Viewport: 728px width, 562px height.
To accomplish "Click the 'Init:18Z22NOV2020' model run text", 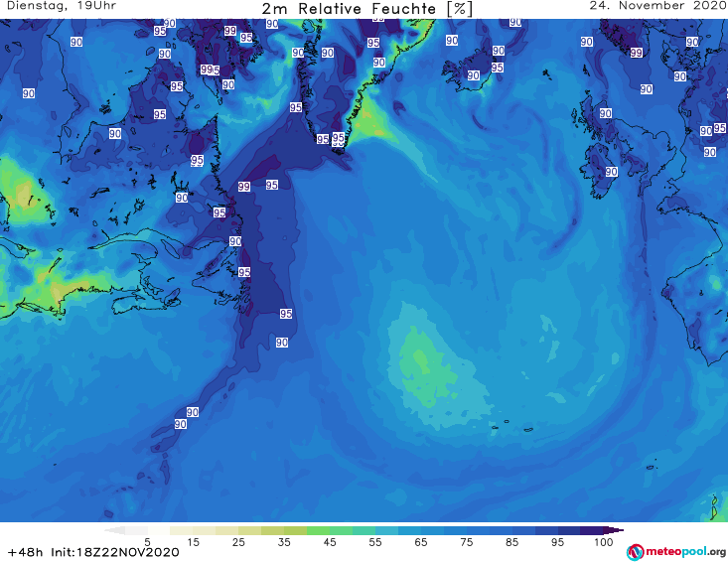I will [x=114, y=552].
